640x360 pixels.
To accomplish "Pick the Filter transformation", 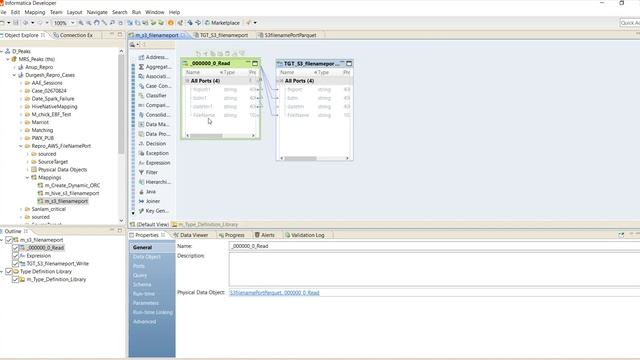I will coord(148,173).
